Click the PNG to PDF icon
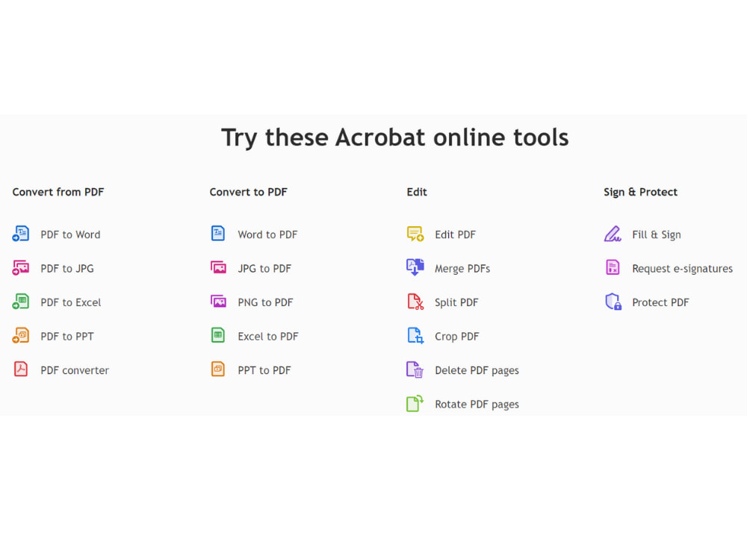747x560 pixels. 218,302
